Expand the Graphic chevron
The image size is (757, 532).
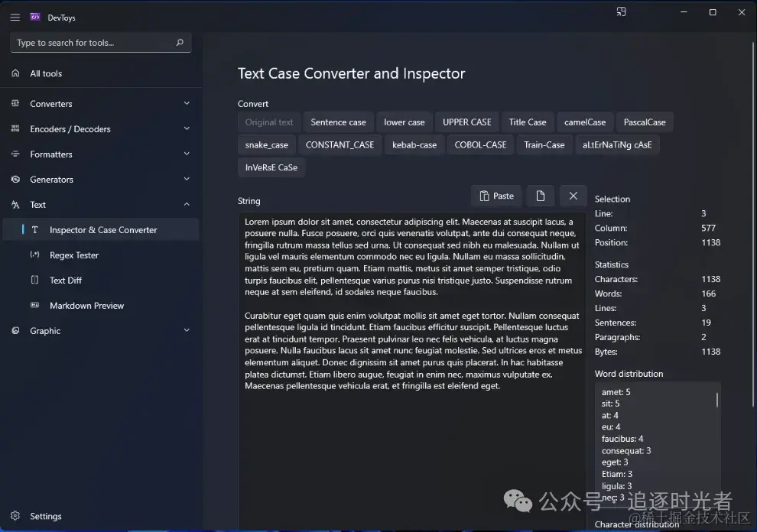click(x=187, y=330)
